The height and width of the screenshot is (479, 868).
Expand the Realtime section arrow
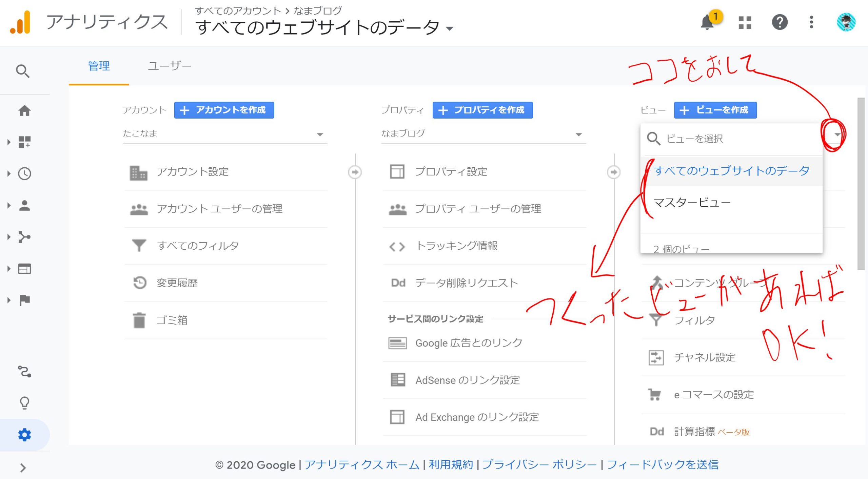[9, 174]
